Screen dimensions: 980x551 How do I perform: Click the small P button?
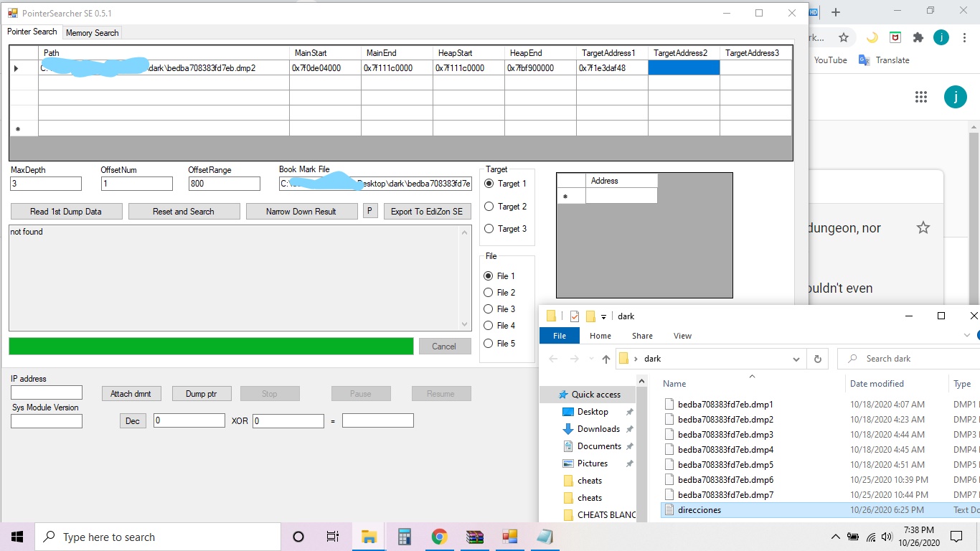[x=370, y=211]
